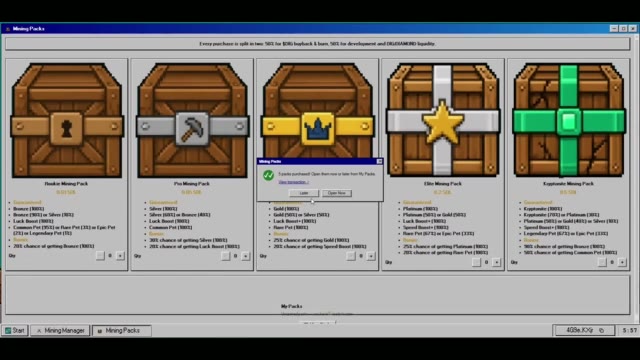
Task: Click the purchase split info banner
Action: (x=318, y=44)
